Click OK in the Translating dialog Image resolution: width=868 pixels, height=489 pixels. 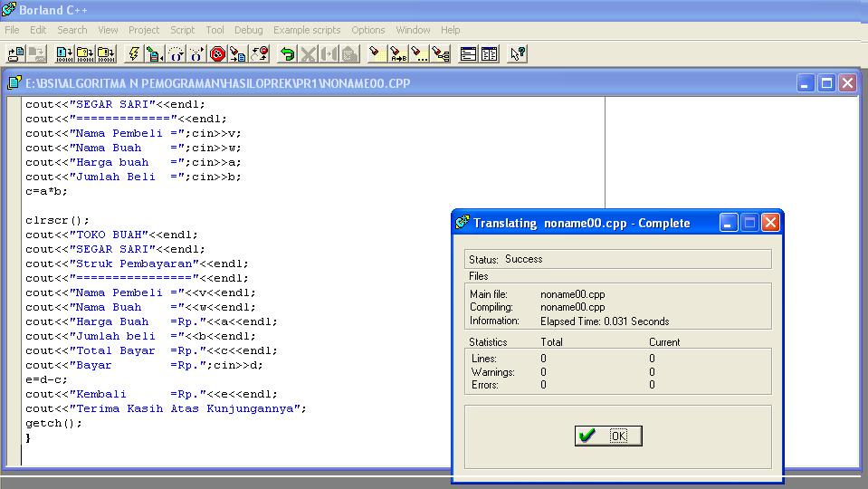[608, 436]
